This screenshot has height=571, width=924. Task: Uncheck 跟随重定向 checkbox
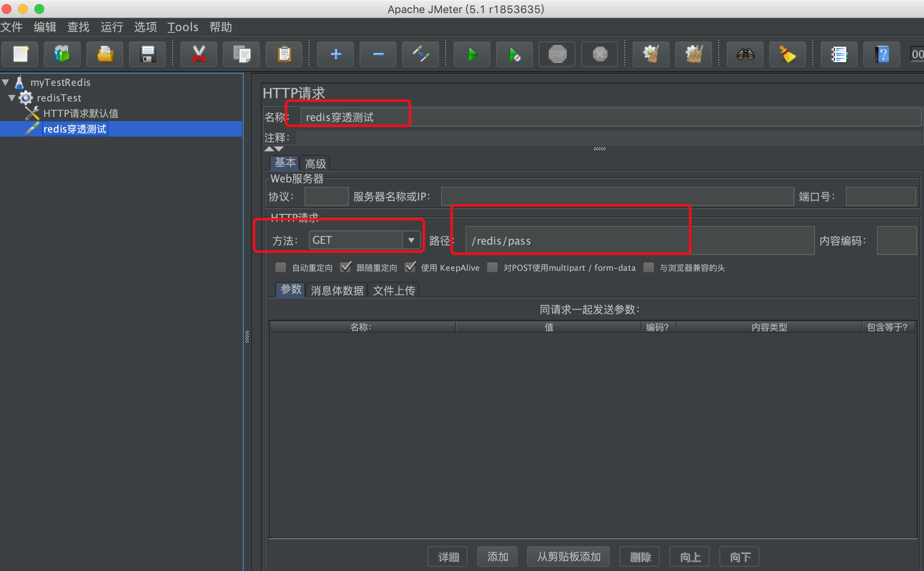pyautogui.click(x=345, y=268)
